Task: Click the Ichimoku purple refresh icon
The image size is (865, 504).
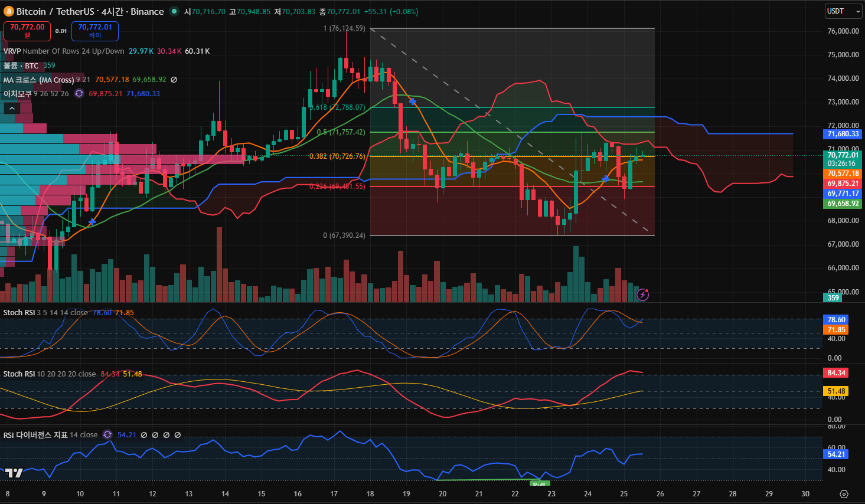Action: [79, 93]
